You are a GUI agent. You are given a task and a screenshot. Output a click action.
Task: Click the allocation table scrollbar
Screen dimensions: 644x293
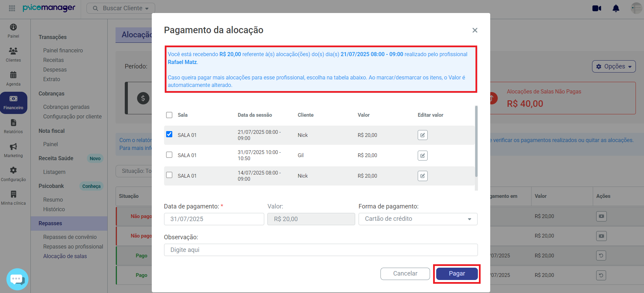point(476,141)
